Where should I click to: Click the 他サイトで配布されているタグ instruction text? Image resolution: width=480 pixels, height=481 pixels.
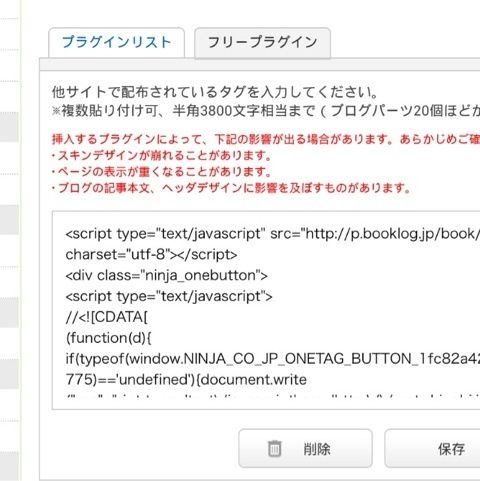point(214,92)
